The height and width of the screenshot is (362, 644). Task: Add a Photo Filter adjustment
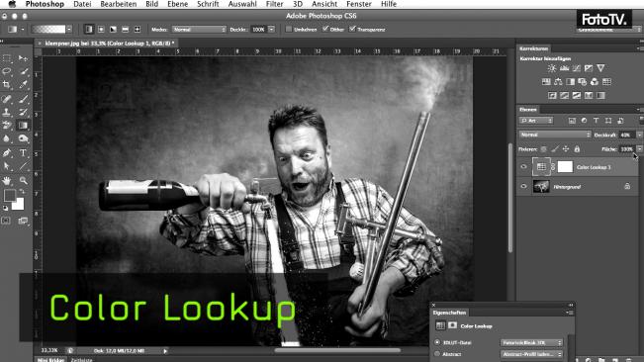coord(583,82)
